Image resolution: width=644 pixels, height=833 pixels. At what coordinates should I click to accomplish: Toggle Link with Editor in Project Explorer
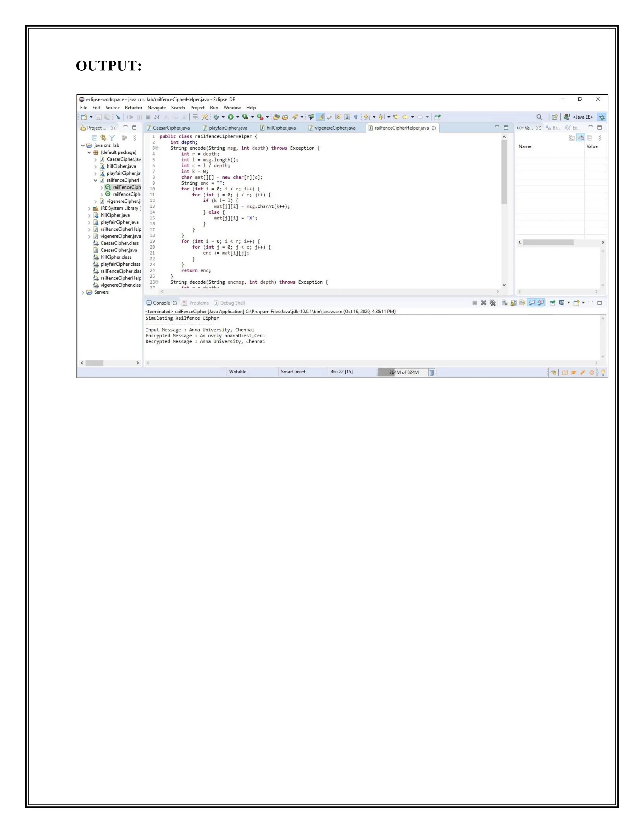[103, 138]
